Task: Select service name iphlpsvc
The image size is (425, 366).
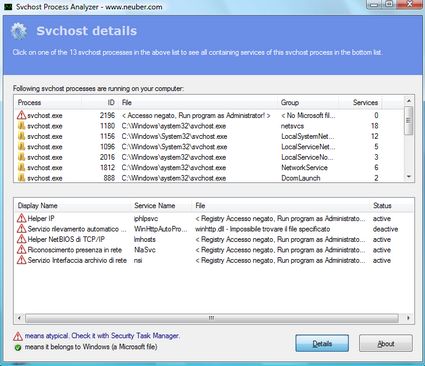Action: tap(146, 219)
